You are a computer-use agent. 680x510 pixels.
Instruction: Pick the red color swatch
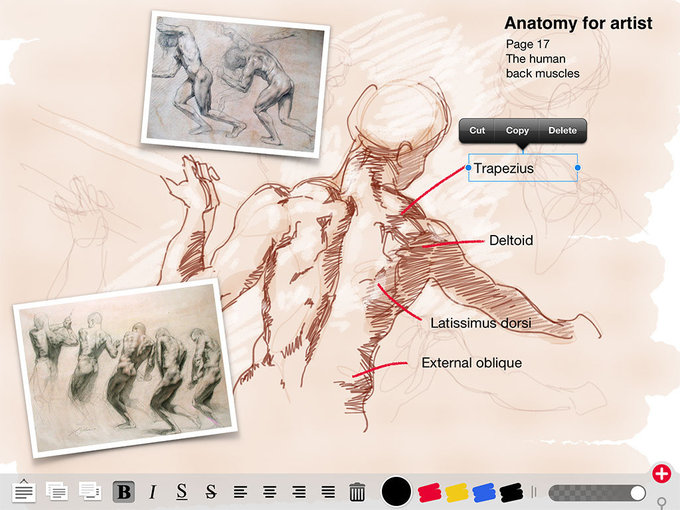click(430, 493)
